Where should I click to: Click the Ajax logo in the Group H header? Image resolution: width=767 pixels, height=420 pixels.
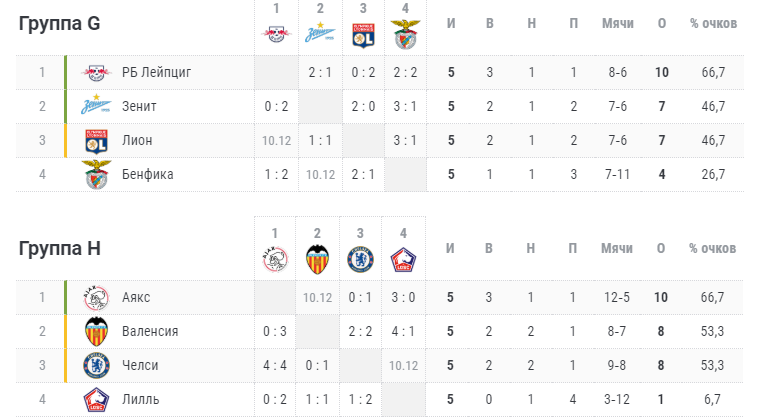[x=275, y=259]
